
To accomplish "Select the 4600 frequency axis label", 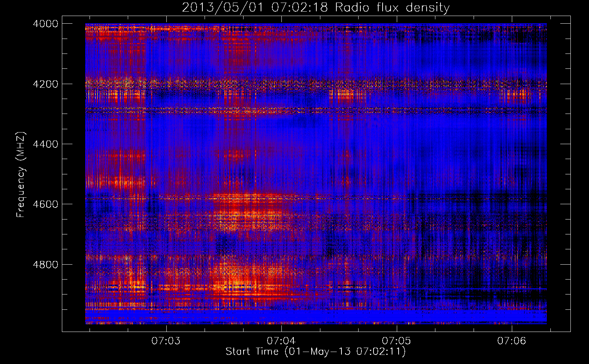I will click(x=46, y=204).
